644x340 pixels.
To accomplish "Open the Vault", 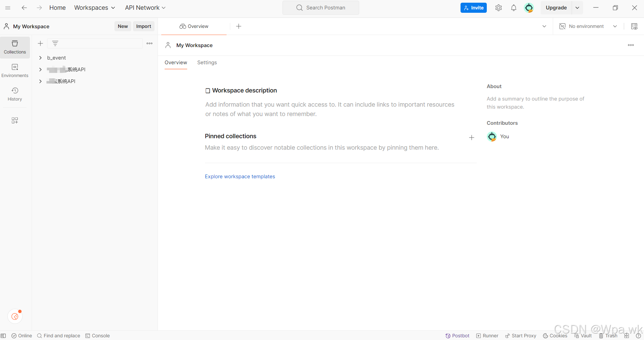I will click(583, 336).
